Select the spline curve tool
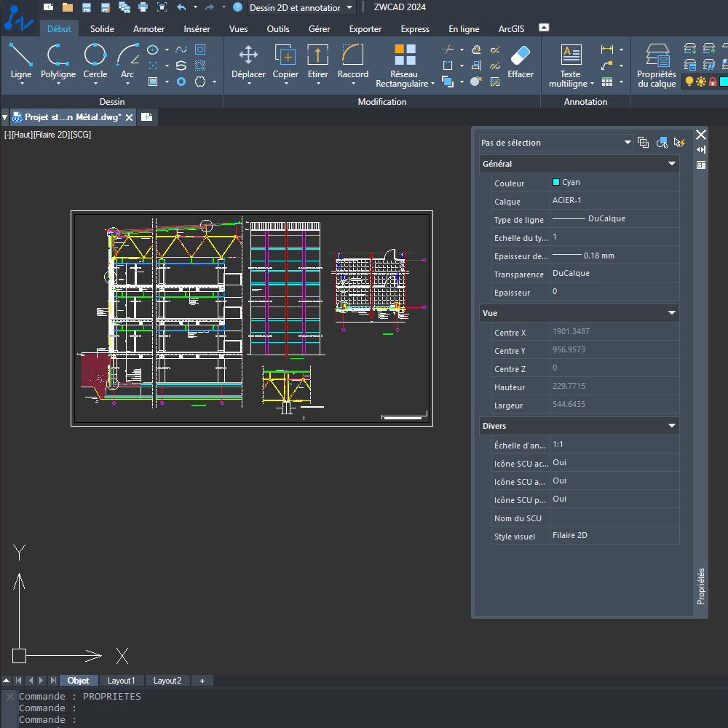This screenshot has height=728, width=728. (x=181, y=50)
